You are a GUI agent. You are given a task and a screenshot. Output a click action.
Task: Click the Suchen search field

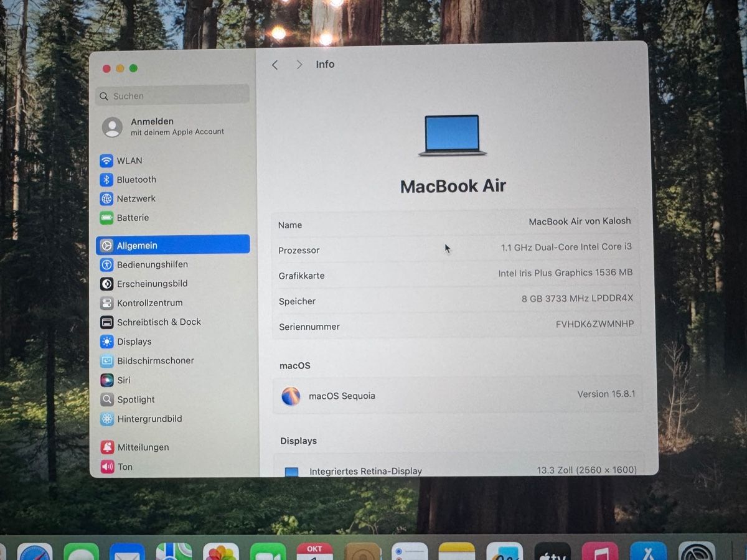coord(172,96)
